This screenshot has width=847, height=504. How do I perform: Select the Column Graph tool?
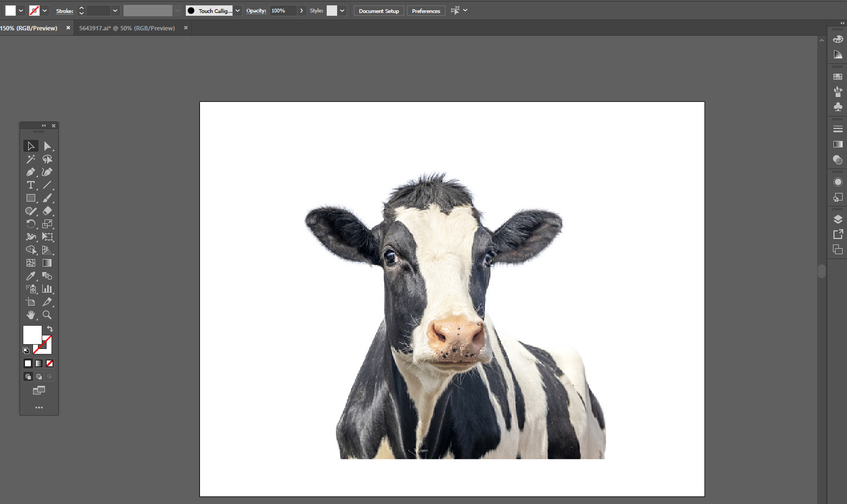click(x=47, y=289)
